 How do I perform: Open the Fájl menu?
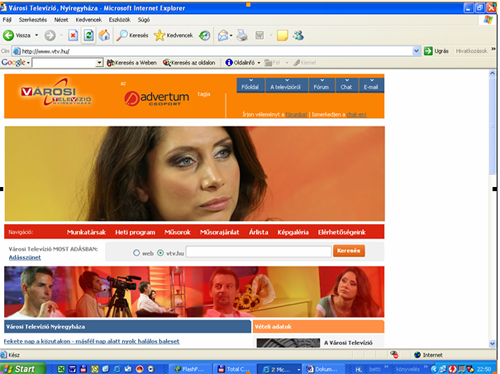(7, 20)
